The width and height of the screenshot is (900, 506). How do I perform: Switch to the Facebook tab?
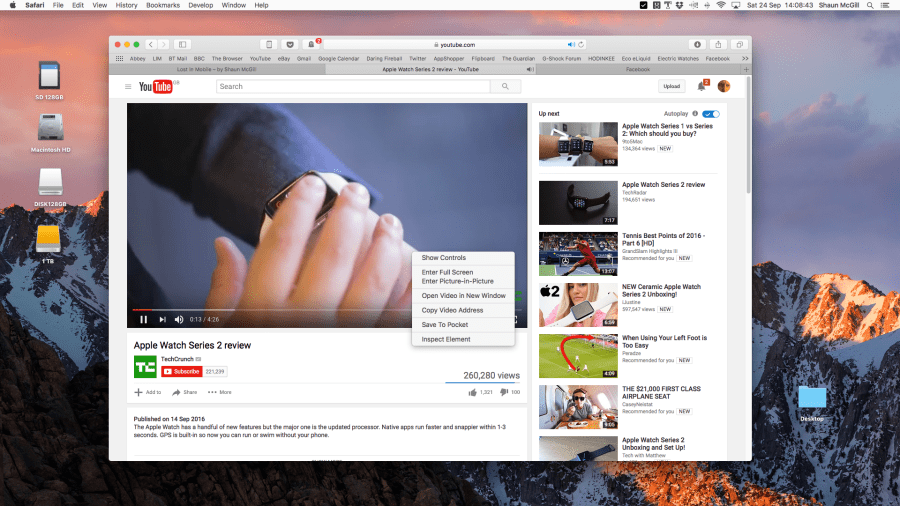coord(638,69)
